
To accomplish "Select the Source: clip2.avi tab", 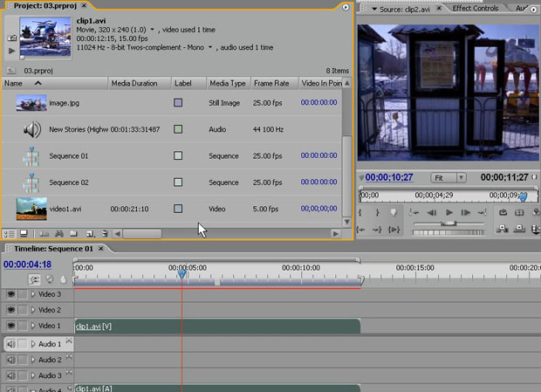I will pyautogui.click(x=404, y=10).
